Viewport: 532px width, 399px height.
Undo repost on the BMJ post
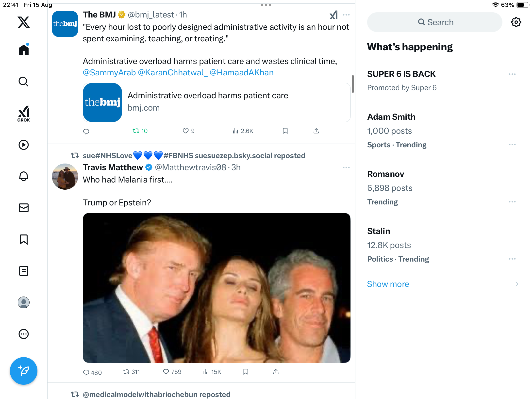pyautogui.click(x=136, y=131)
